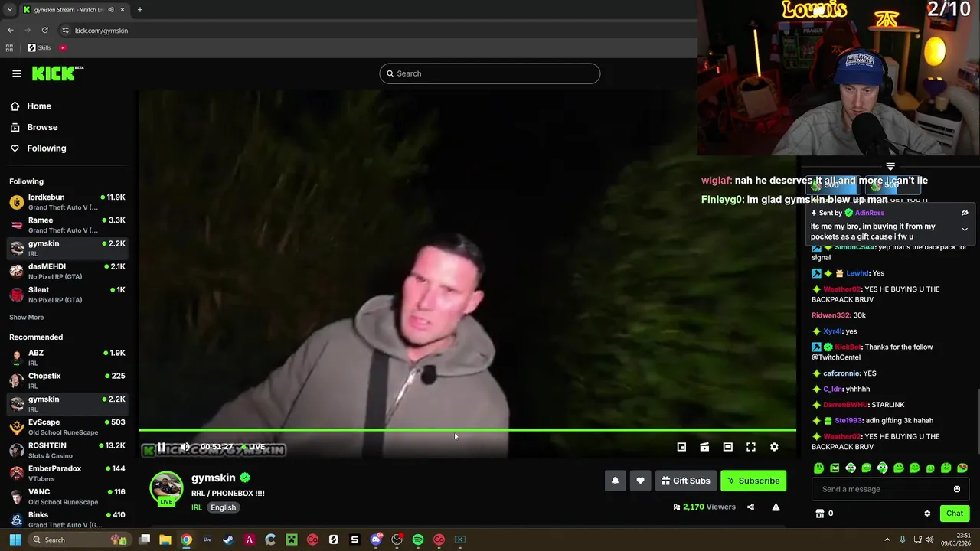Go back in Chrome
Screen dimensions: 980x551
[x=10, y=30]
